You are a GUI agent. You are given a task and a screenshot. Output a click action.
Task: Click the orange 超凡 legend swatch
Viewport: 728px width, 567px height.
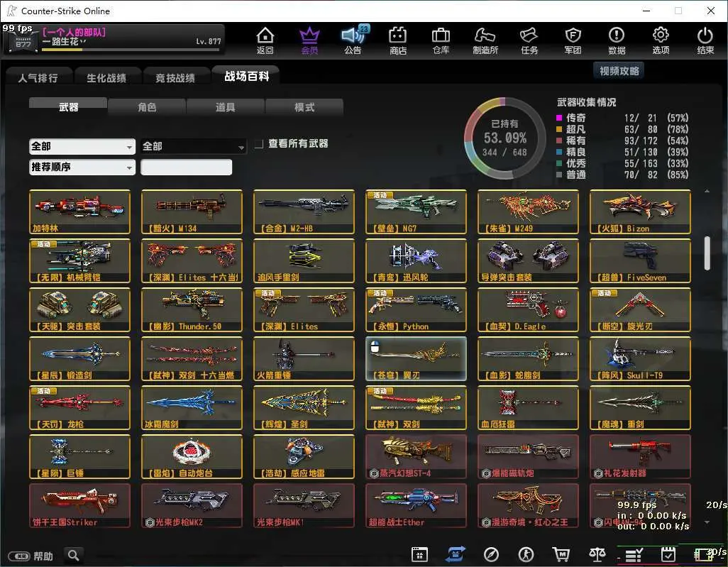559,129
